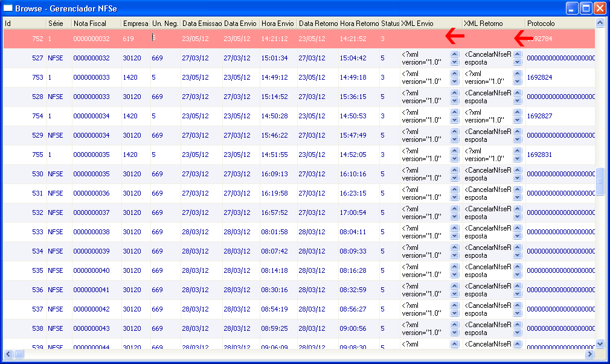The image size is (610, 364).
Task: Click down arrow in XML Envio cell of row 535
Action: click(x=454, y=275)
